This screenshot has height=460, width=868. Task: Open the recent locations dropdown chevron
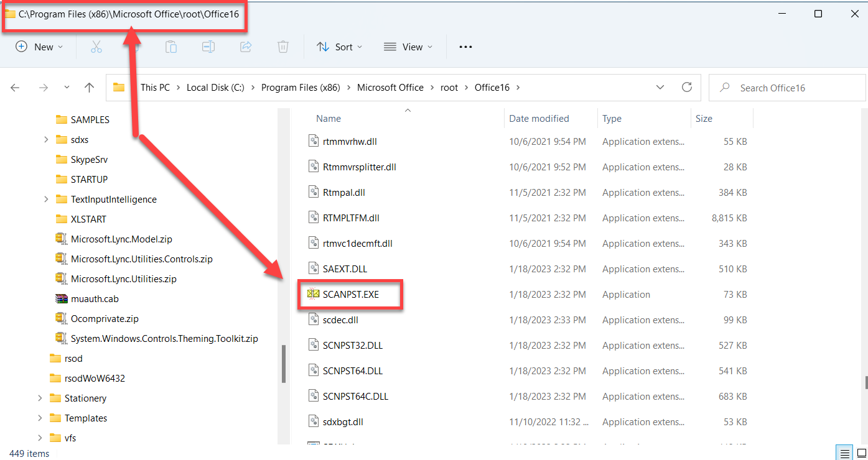(67, 88)
